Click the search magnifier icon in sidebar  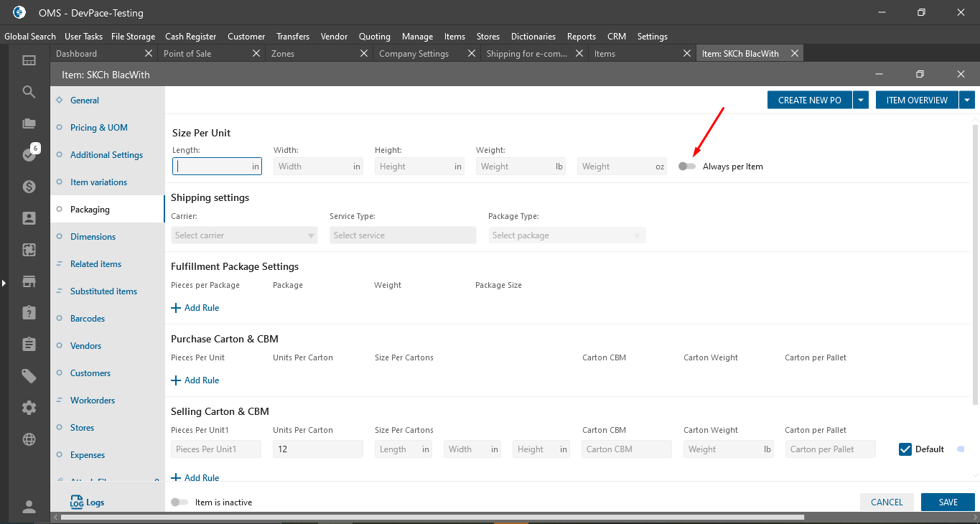coord(29,92)
